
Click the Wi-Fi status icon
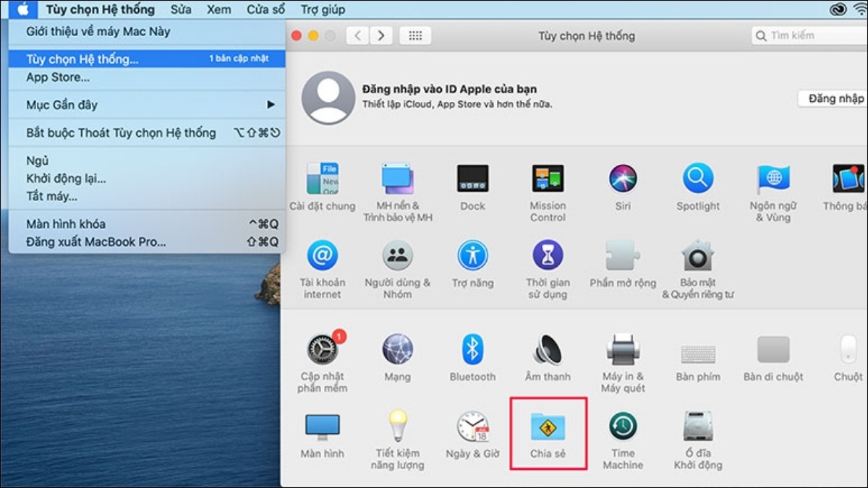pyautogui.click(x=861, y=9)
